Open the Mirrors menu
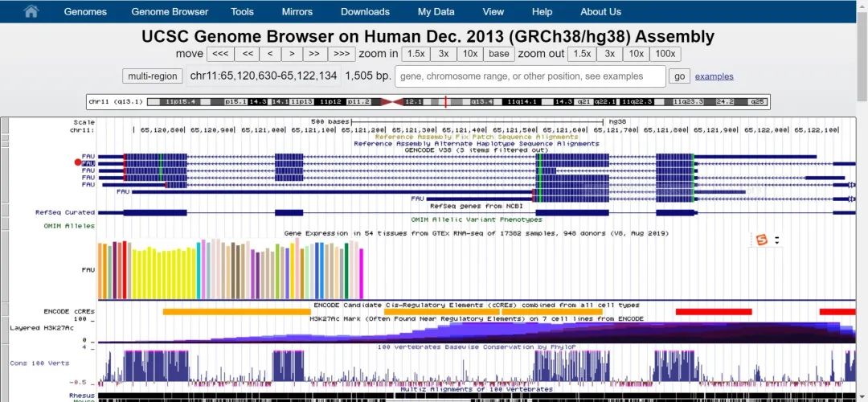The height and width of the screenshot is (402, 868). [297, 11]
